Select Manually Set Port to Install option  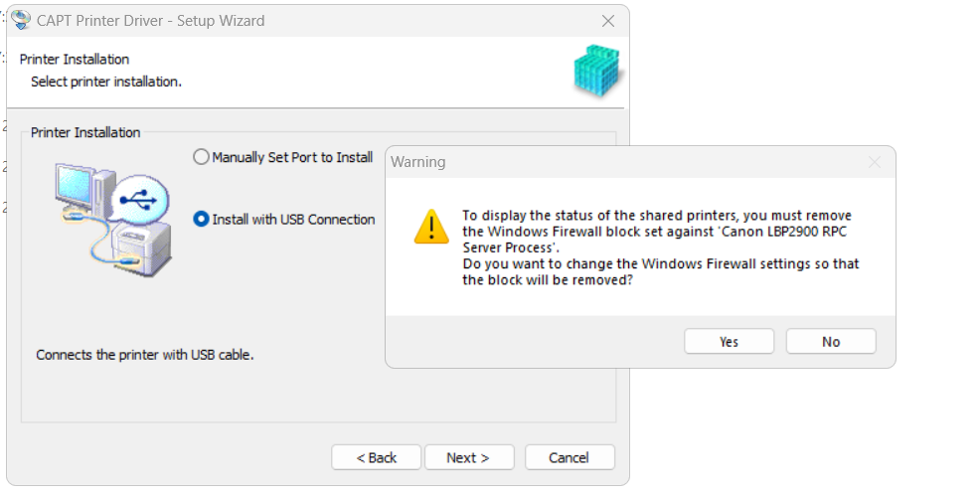pyautogui.click(x=201, y=157)
